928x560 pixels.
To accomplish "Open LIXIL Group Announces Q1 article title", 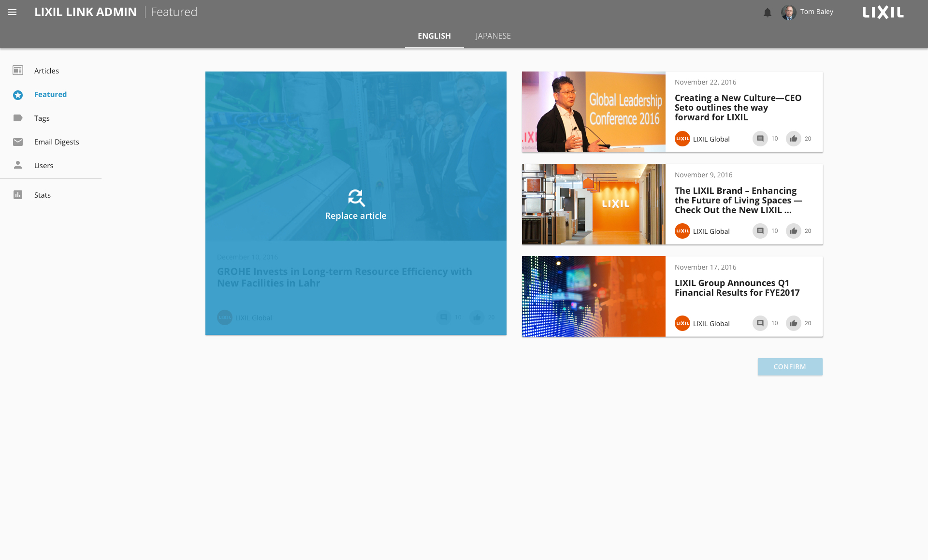I will click(x=737, y=287).
